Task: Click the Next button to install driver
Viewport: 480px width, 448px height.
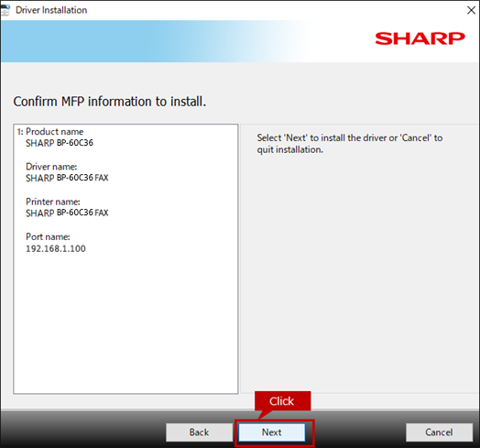Action: [x=271, y=432]
